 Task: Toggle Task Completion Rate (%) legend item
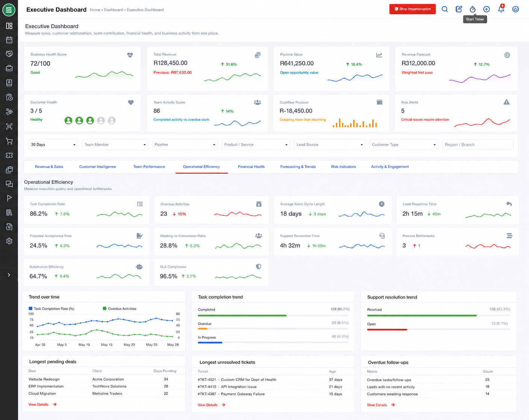[52, 309]
